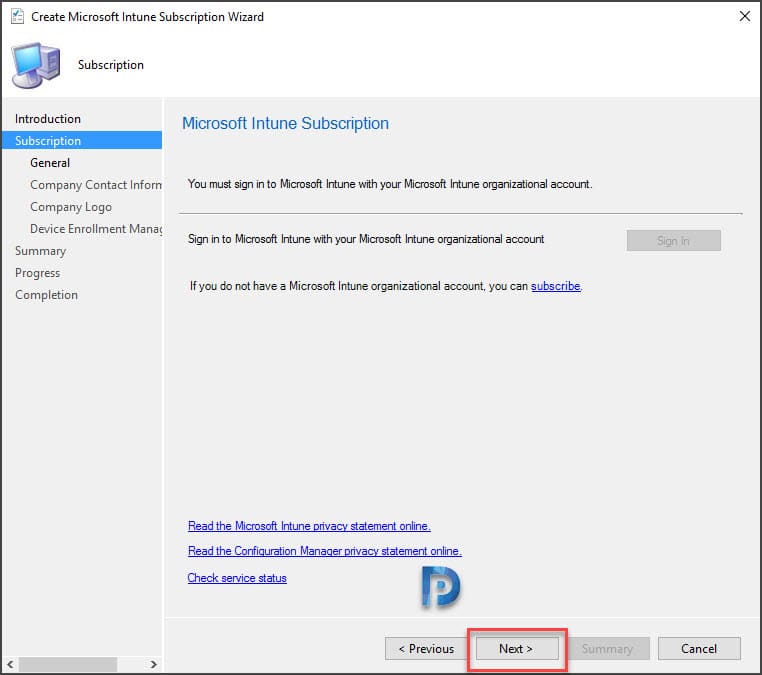Screen dimensions: 762x675
Task: Select the Introduction step
Action: pos(48,119)
